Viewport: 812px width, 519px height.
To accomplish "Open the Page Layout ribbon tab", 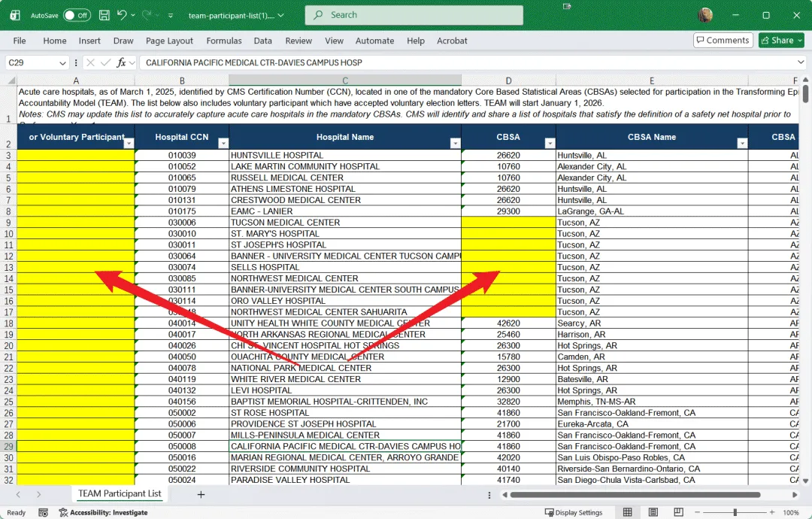I will pos(169,41).
